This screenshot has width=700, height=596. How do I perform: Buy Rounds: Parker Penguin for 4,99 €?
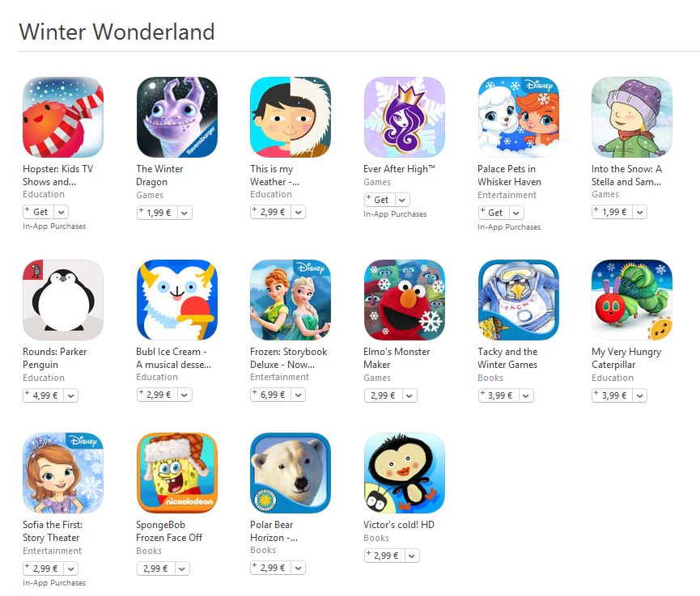(x=44, y=395)
